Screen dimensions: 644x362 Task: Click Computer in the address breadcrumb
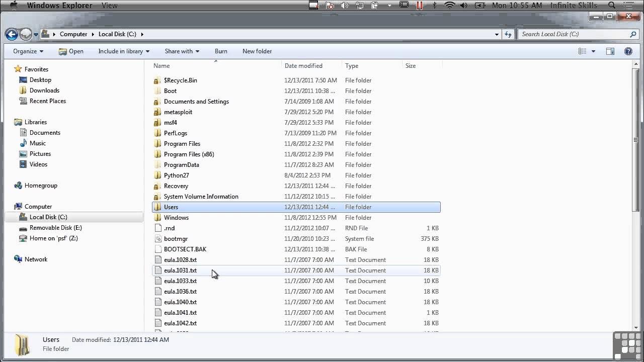coord(73,34)
